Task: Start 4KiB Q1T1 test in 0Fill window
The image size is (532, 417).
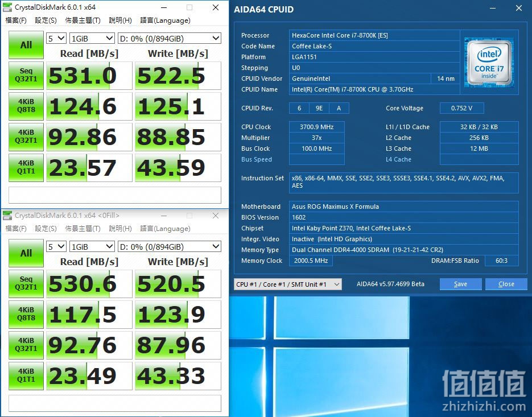Action: [26, 375]
